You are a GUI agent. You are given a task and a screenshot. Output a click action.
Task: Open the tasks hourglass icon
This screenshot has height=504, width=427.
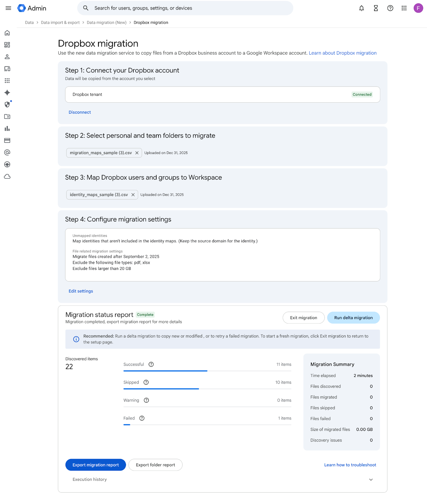(376, 8)
